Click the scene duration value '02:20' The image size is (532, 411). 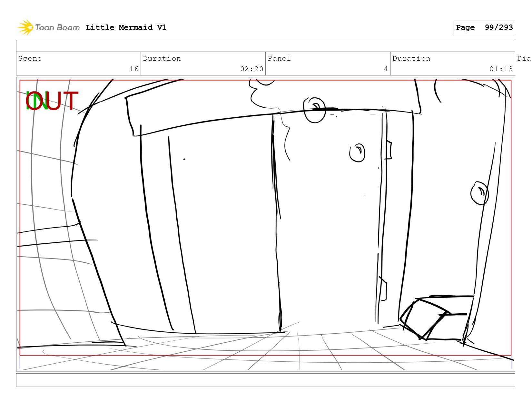pyautogui.click(x=251, y=69)
